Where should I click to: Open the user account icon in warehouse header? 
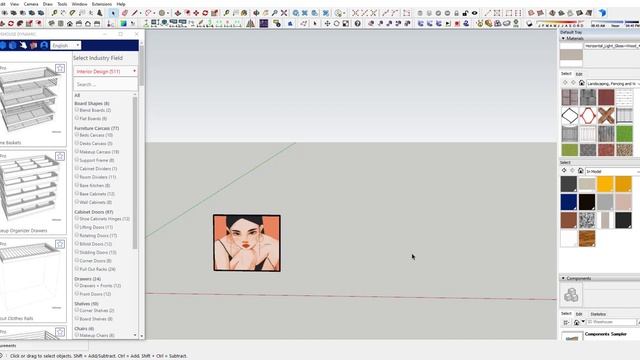[44, 45]
